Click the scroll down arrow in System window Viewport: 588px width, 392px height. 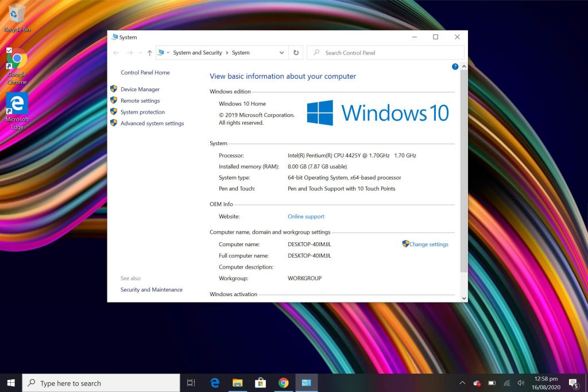[464, 298]
